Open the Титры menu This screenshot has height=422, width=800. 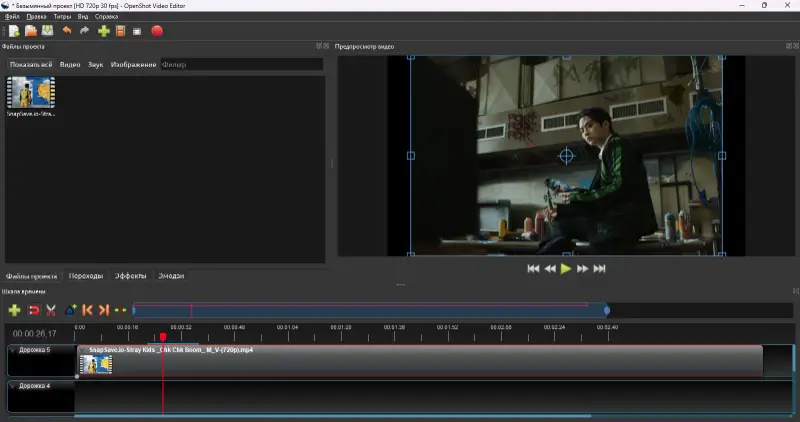coord(62,16)
